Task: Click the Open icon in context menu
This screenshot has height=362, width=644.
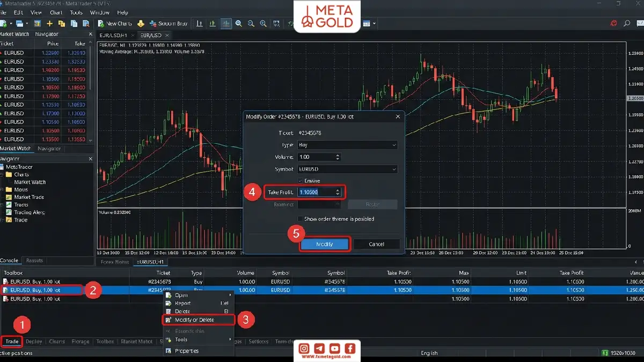Action: pyautogui.click(x=168, y=295)
